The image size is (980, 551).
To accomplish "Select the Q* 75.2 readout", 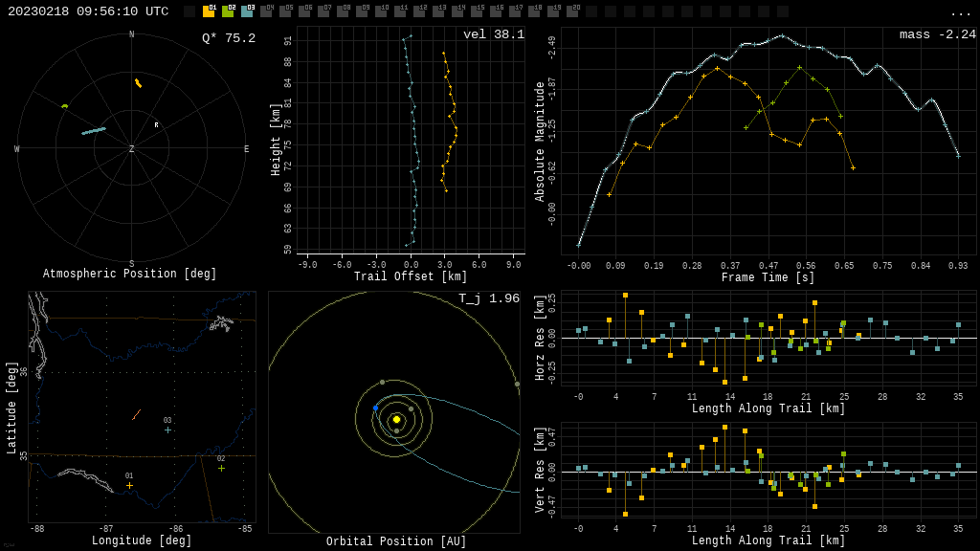I will pyautogui.click(x=228, y=39).
